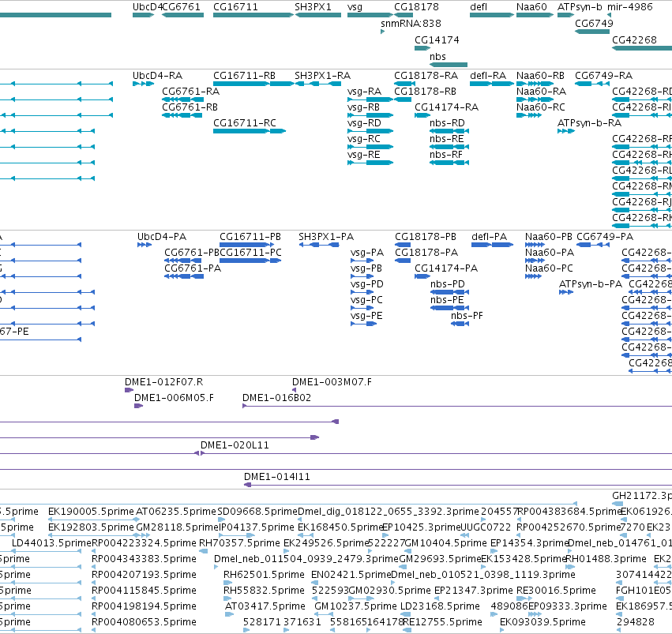672x634 pixels.
Task: Select the DME1-012F07.R clone end
Action: click(129, 390)
